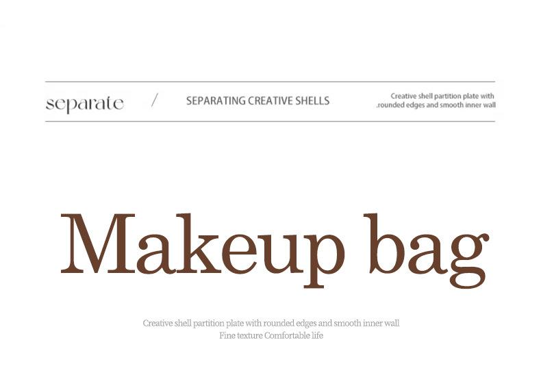
Task: Click the word "CREATIVE" in the header heading
Action: (x=271, y=101)
